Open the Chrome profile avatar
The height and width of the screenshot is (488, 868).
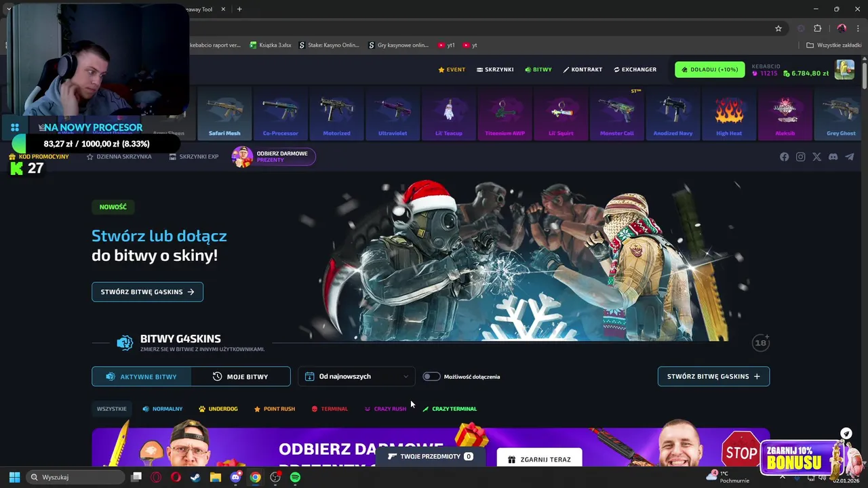[842, 28]
